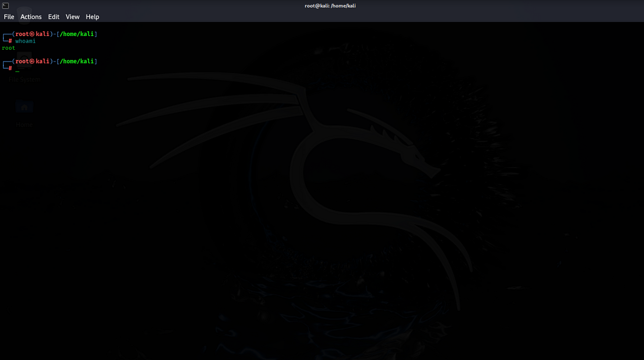Click the title text root@kali: /home/kali
This screenshot has width=644, height=360.
coord(330,6)
